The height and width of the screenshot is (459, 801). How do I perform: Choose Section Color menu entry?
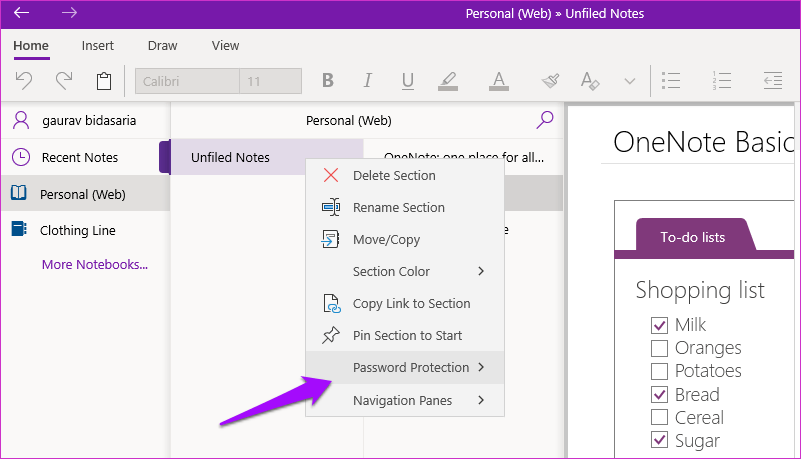405,271
